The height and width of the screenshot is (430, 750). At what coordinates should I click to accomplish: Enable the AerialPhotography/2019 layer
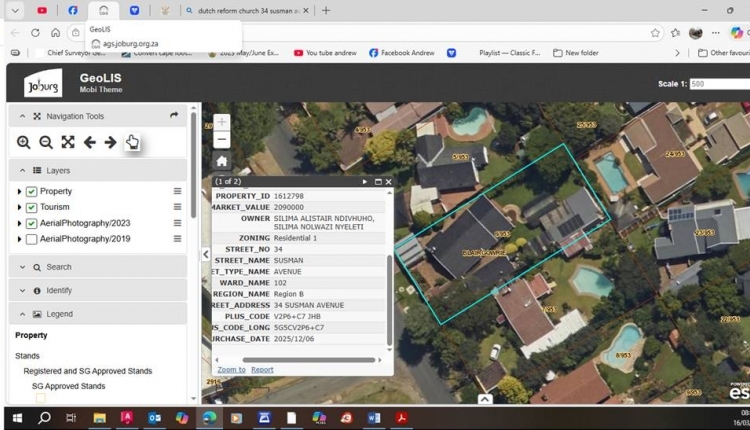32,239
